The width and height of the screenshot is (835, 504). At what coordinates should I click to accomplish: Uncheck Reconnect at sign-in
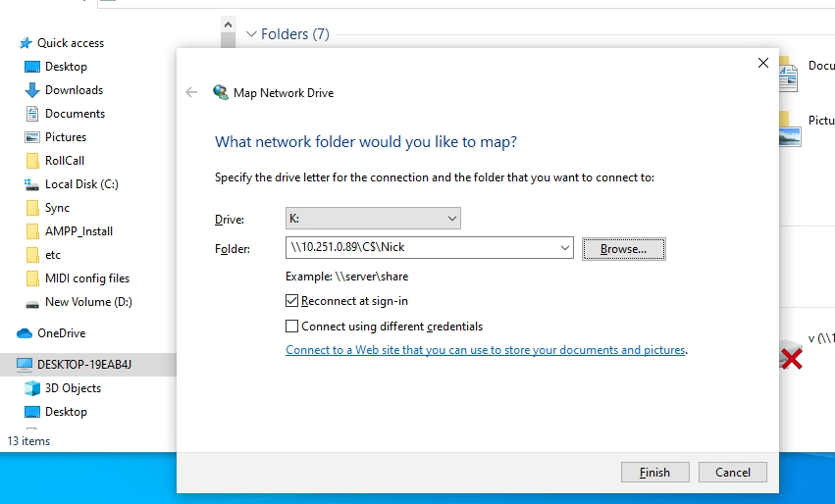coord(291,301)
